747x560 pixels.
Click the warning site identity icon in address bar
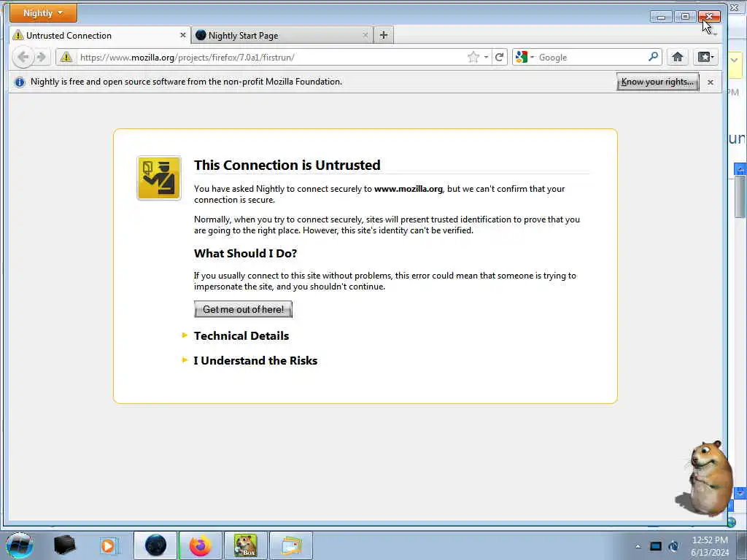[66, 57]
